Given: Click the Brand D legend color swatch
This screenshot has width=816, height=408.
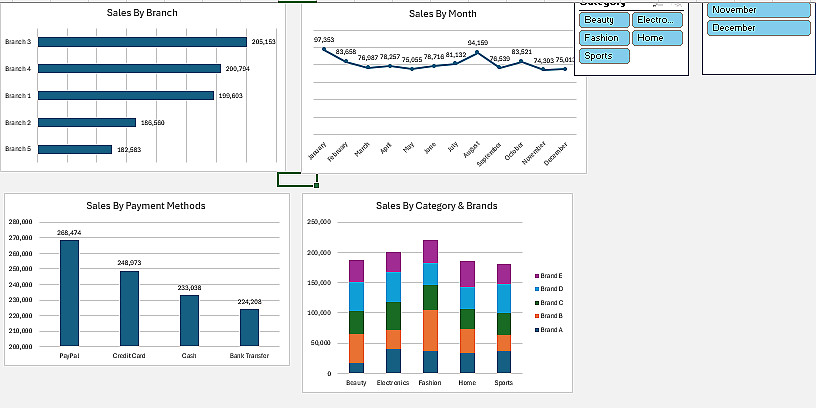Looking at the screenshot, I should (537, 289).
